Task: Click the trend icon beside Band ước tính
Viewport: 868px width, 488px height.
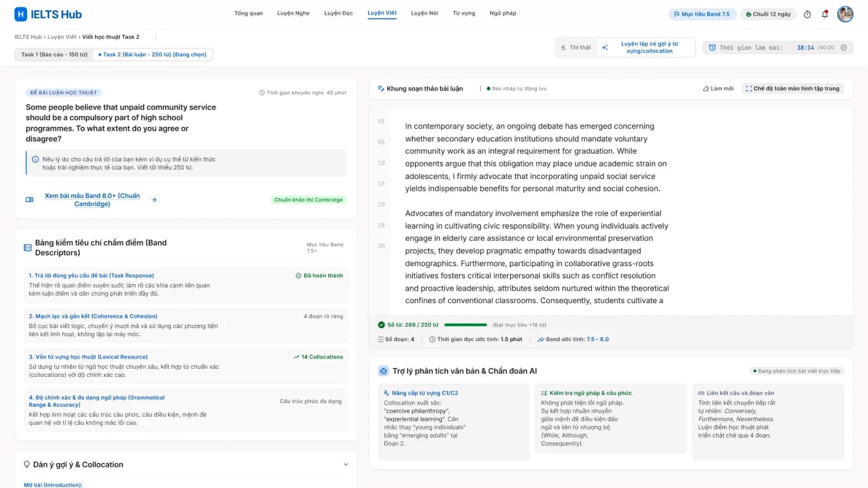Action: 541,339
